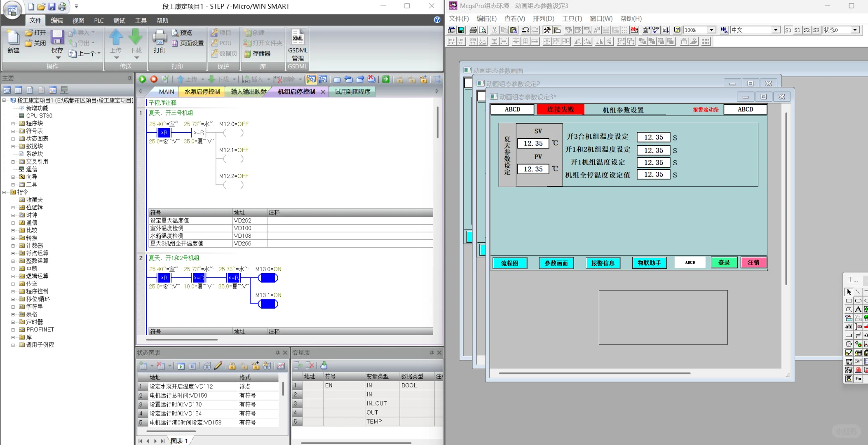Screen dimensions: 868x445
Task: Click the red 连接失败 indicator
Action: [560, 109]
